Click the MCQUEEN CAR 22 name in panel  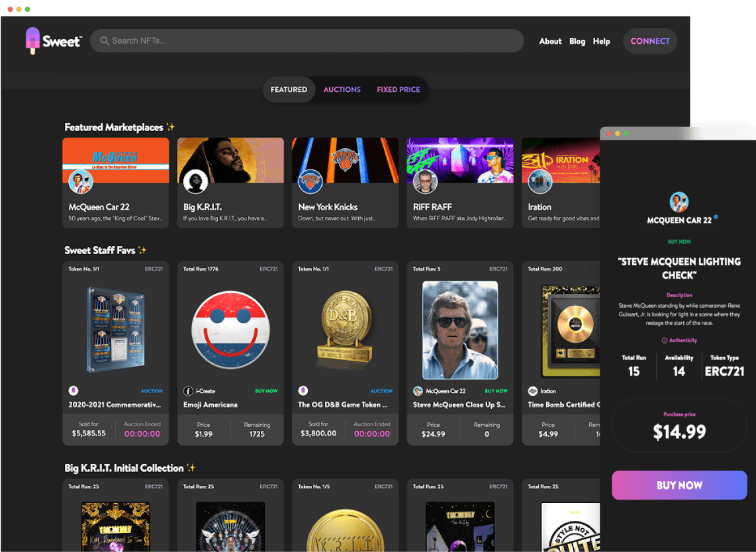(679, 220)
